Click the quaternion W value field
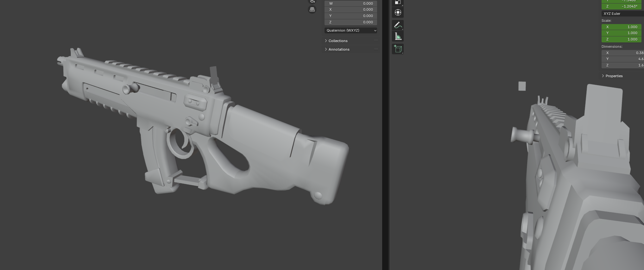 350,3
